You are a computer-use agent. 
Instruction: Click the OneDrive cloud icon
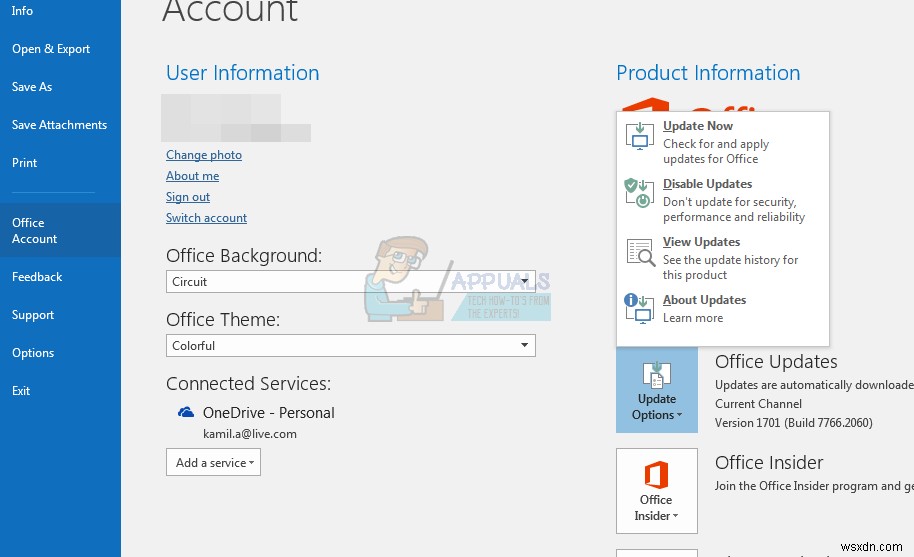click(186, 413)
